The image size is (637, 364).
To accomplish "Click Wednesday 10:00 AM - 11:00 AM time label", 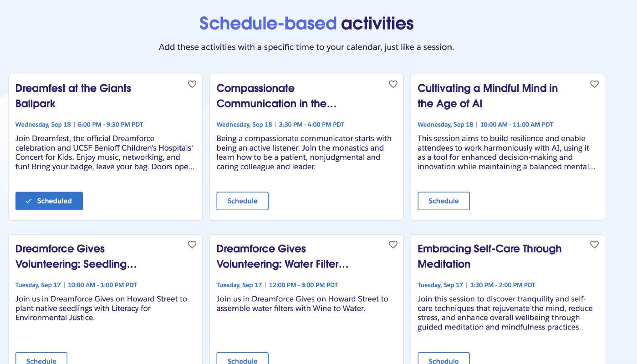I will (x=516, y=125).
